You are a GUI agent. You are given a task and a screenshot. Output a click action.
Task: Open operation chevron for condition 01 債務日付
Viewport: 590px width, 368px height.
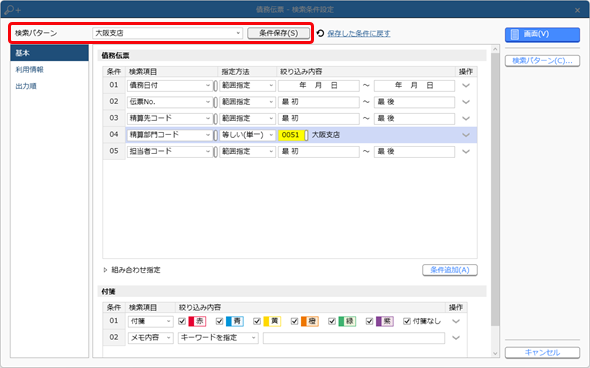(466, 86)
